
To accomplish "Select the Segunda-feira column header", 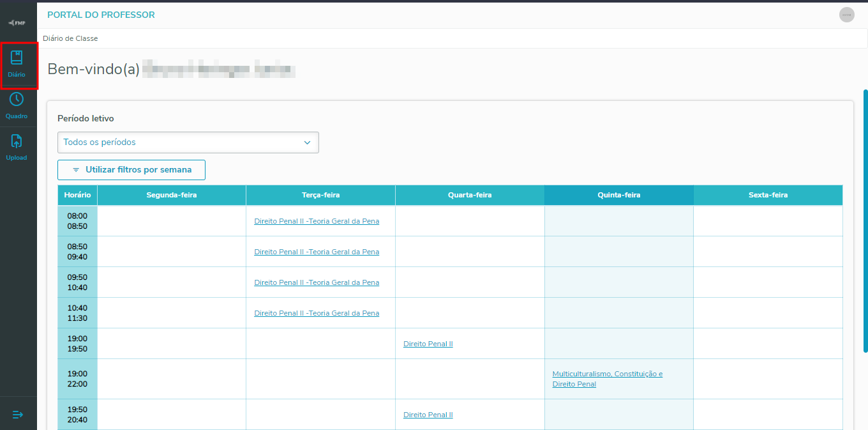I will coord(172,195).
